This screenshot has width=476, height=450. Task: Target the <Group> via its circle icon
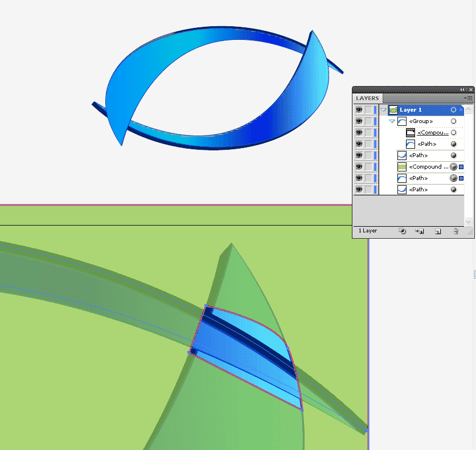pos(454,121)
